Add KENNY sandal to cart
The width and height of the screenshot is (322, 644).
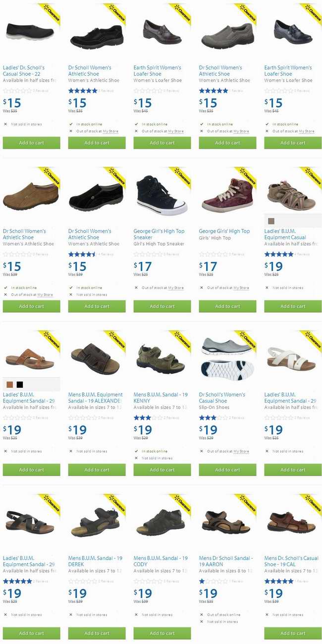pyautogui.click(x=162, y=470)
